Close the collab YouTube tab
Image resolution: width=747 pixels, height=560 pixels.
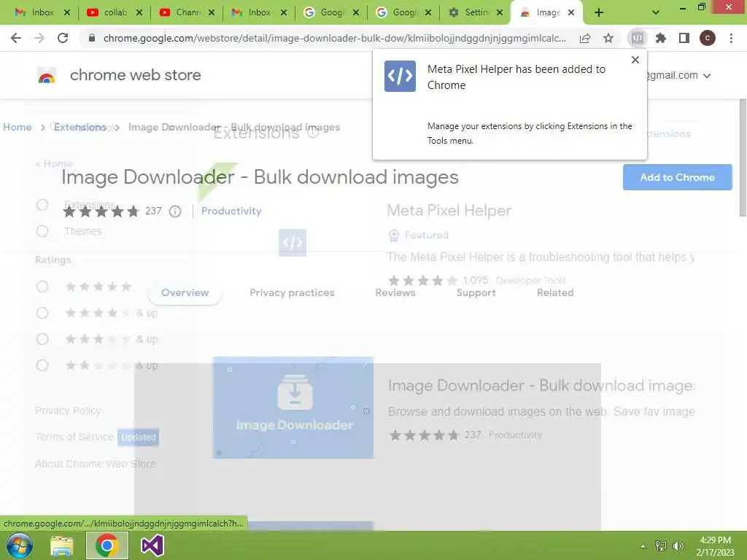tap(139, 12)
